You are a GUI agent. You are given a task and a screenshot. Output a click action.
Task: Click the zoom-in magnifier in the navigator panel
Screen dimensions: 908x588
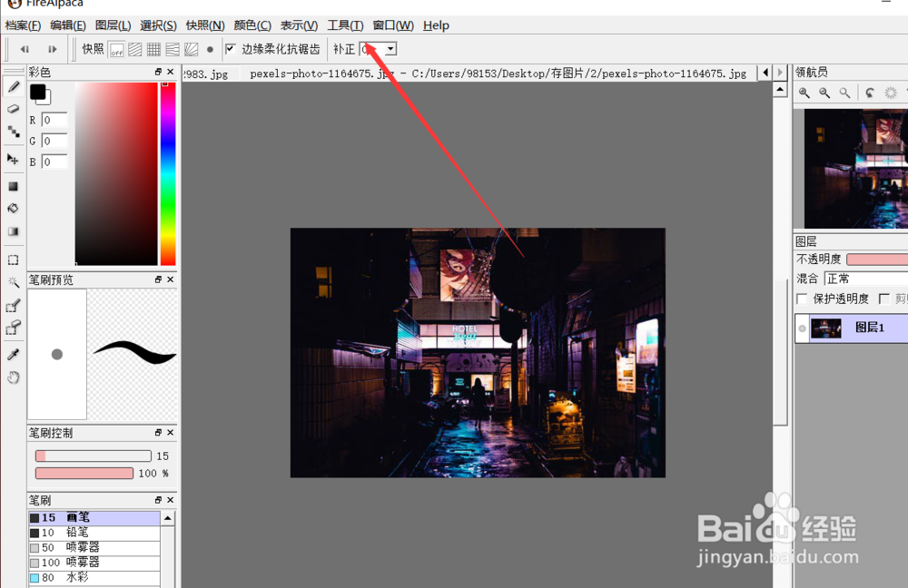[804, 92]
